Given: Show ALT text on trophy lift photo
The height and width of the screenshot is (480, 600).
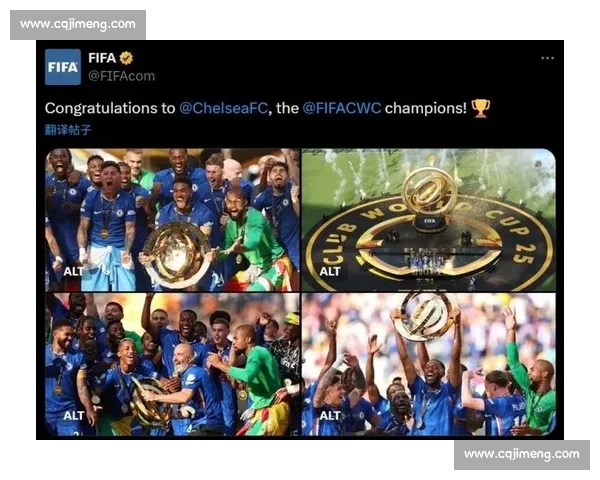Looking at the screenshot, I should 330,416.
